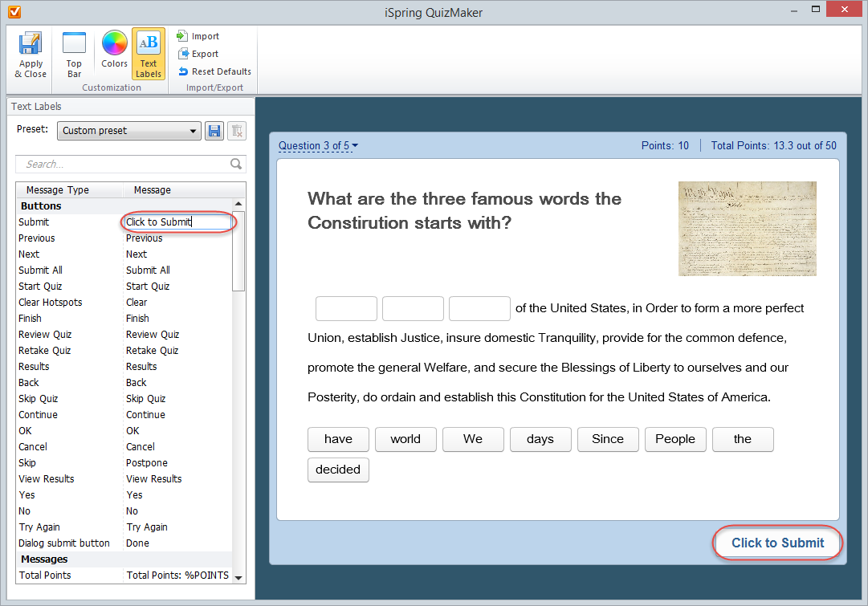Click the Submit message text field
The width and height of the screenshot is (868, 606).
(x=178, y=222)
